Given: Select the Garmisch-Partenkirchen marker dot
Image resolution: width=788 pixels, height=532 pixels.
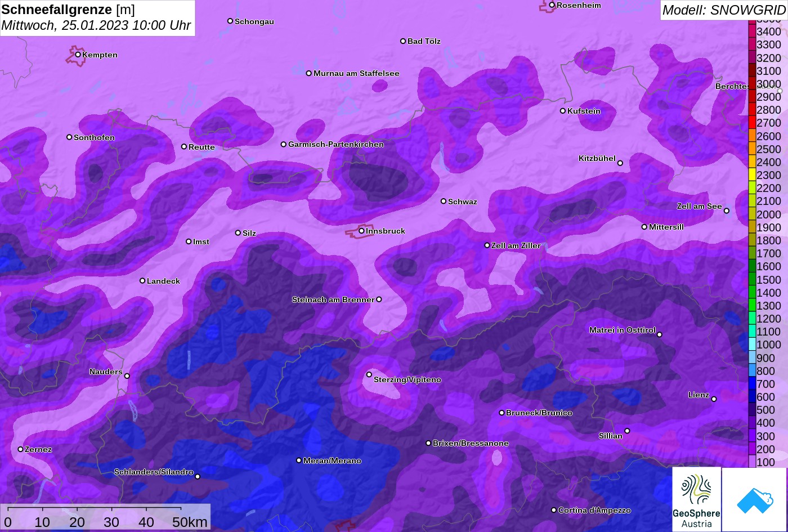Looking at the screenshot, I should pos(284,144).
